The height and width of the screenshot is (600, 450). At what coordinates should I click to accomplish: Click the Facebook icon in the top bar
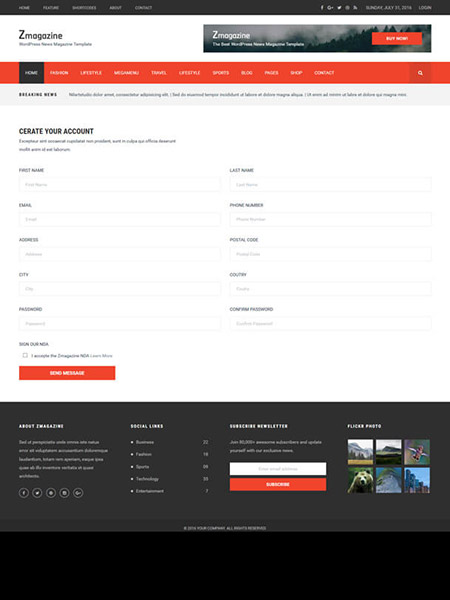pos(322,8)
